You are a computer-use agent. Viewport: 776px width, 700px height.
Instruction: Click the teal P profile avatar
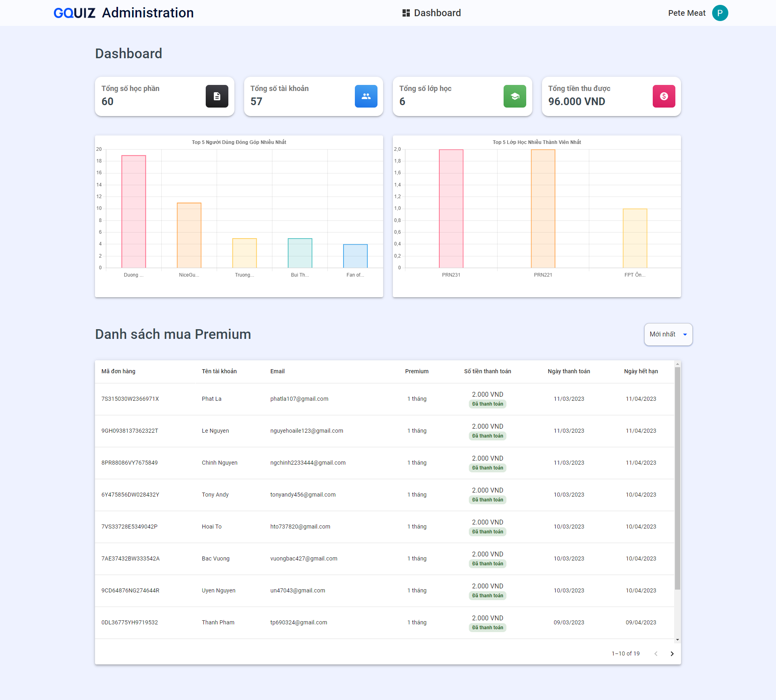tap(720, 13)
